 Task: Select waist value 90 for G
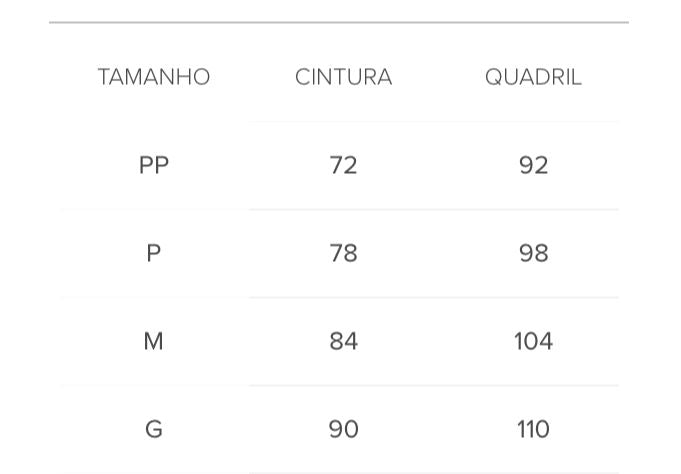click(343, 429)
